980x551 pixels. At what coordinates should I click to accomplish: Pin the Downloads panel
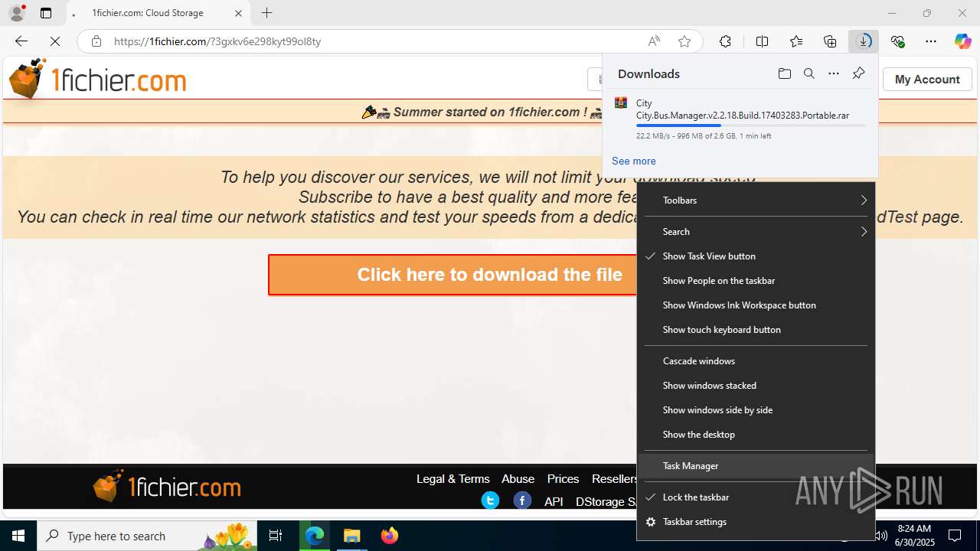[858, 73]
